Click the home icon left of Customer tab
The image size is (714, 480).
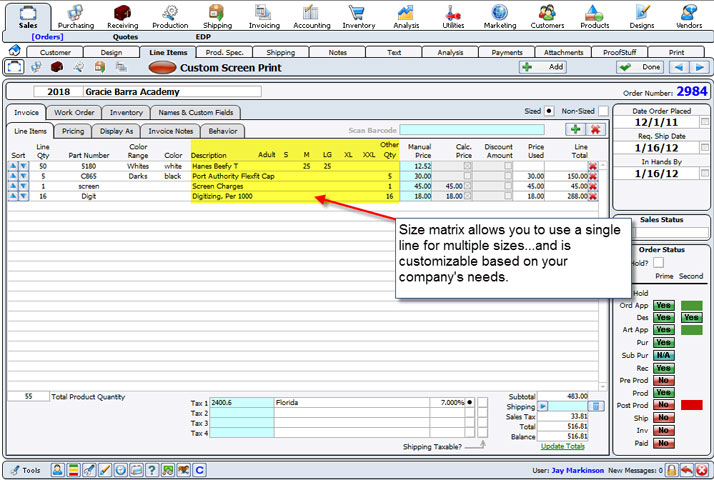14,50
